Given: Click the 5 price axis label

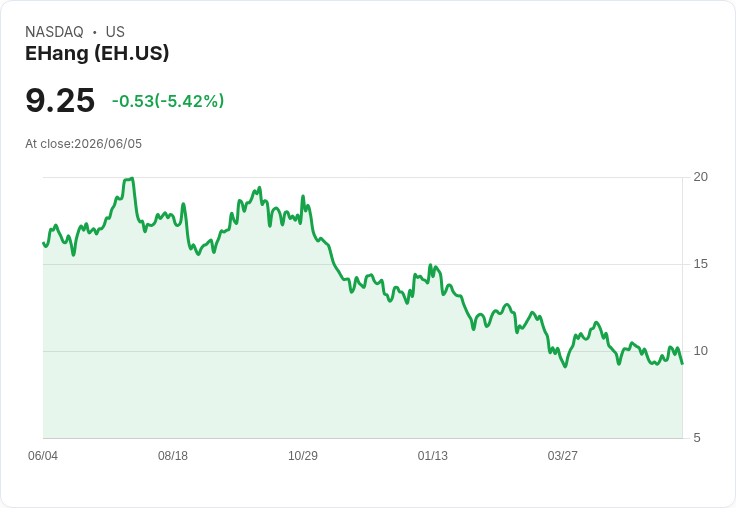Looking at the screenshot, I should click(697, 438).
